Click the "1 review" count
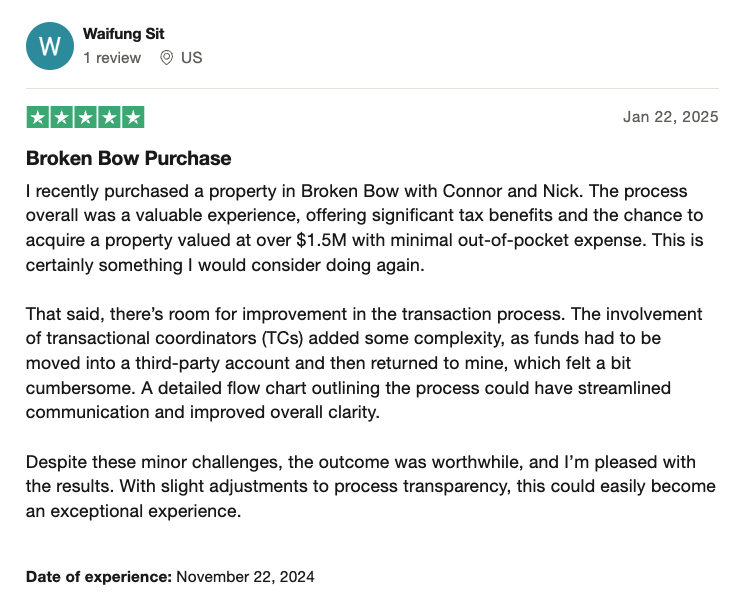 click(x=112, y=58)
